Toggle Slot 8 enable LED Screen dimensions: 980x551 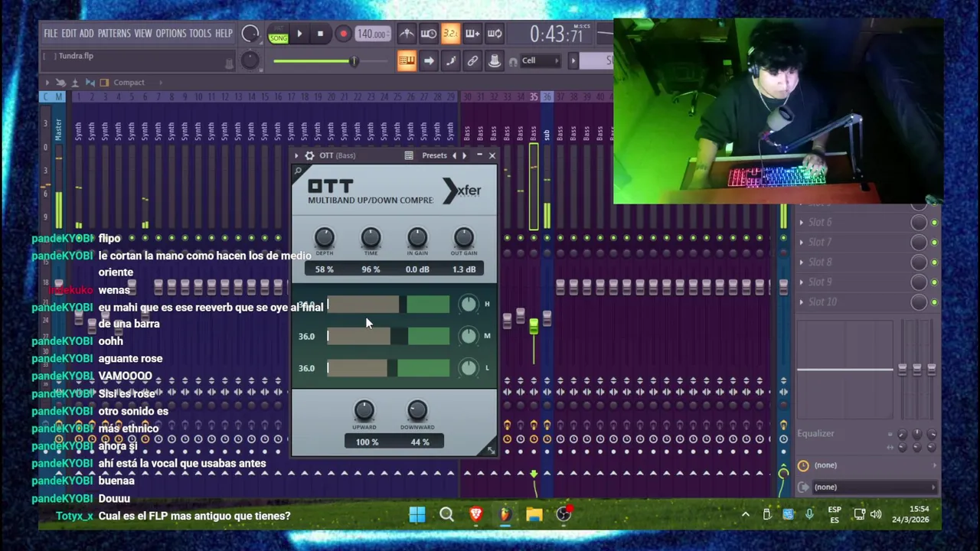pyautogui.click(x=934, y=262)
